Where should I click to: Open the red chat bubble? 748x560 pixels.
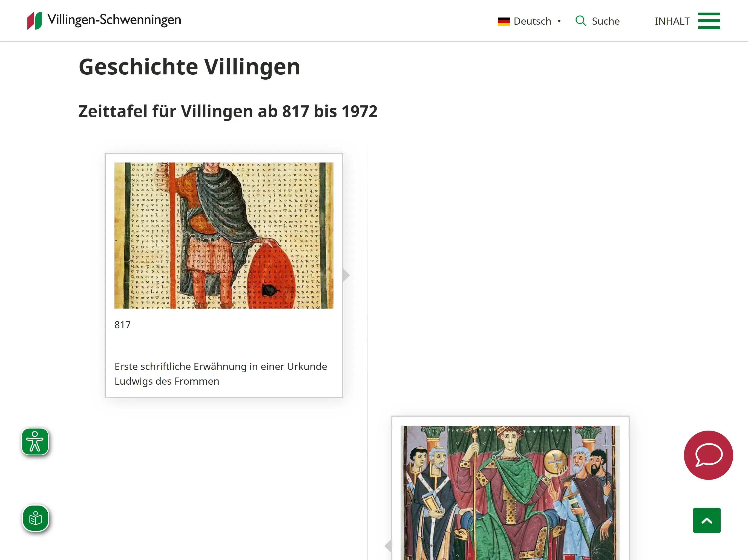coord(708,455)
